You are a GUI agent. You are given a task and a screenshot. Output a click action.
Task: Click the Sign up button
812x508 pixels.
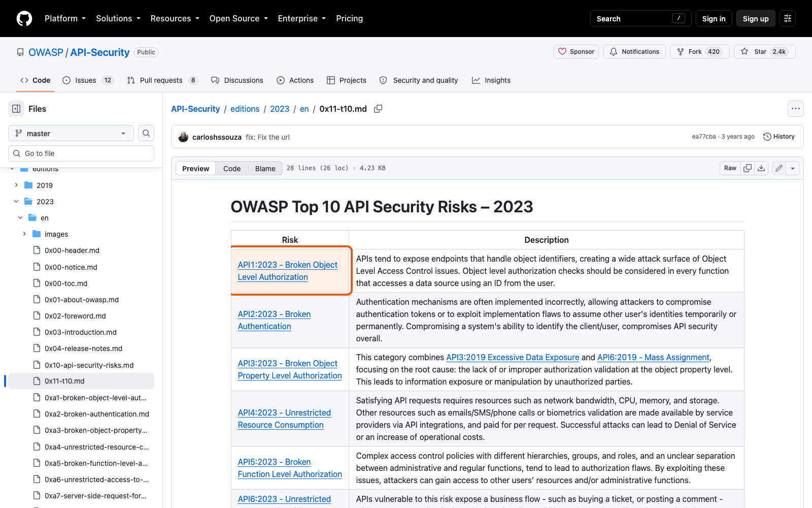(x=756, y=18)
